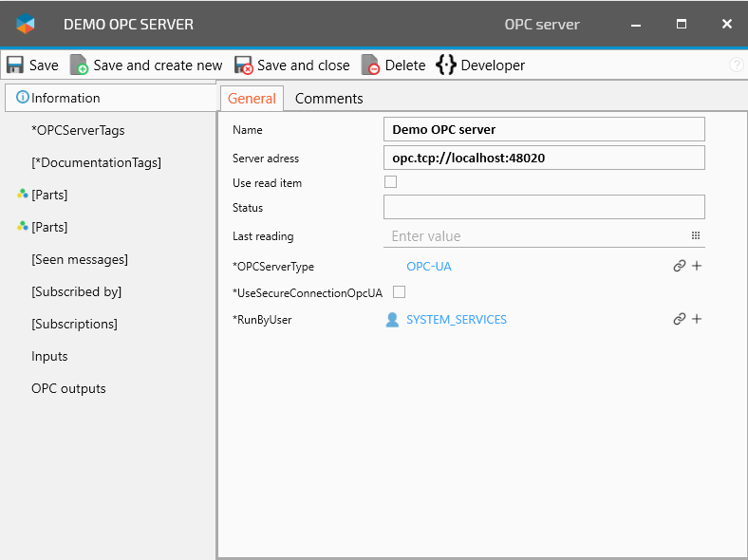Open the Developer curly braces tool
The width and height of the screenshot is (748, 560).
(446, 65)
